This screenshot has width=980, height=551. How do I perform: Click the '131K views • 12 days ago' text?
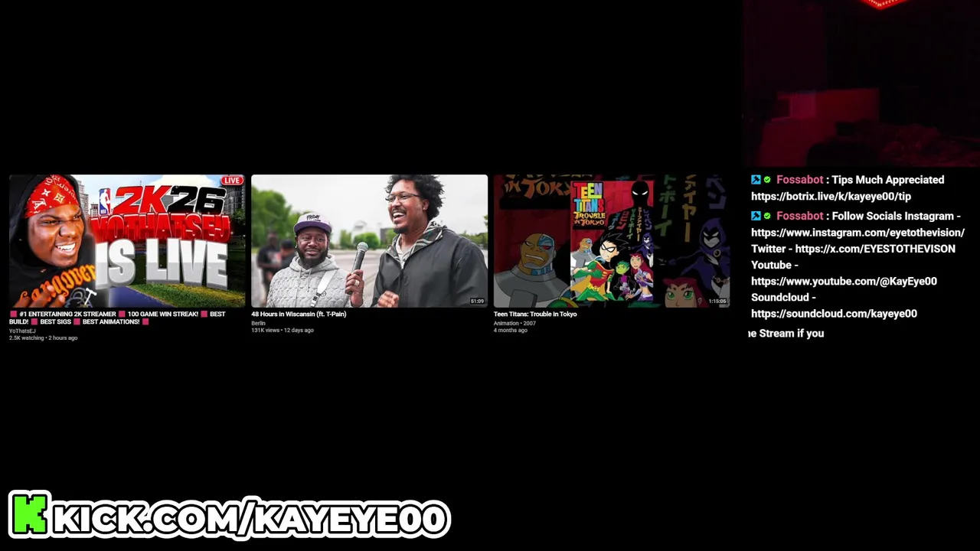click(x=282, y=330)
